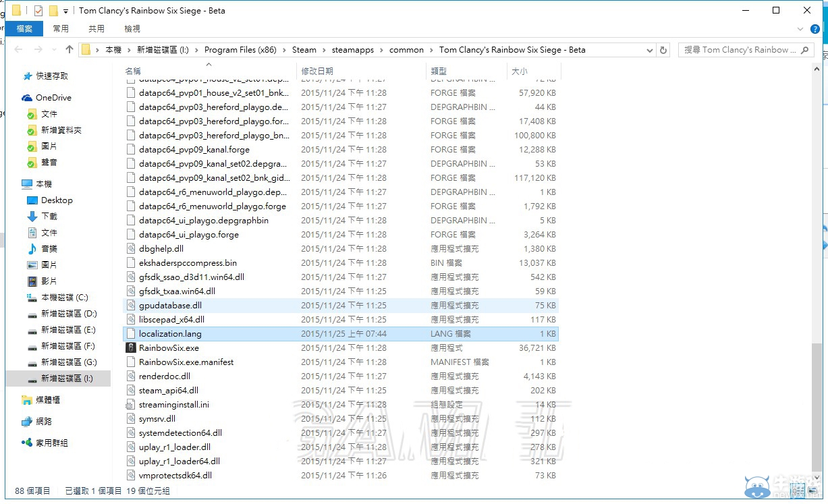Select 新增磁碟區 (G:) drive
Screen dimensions: 828x504
coord(69,362)
